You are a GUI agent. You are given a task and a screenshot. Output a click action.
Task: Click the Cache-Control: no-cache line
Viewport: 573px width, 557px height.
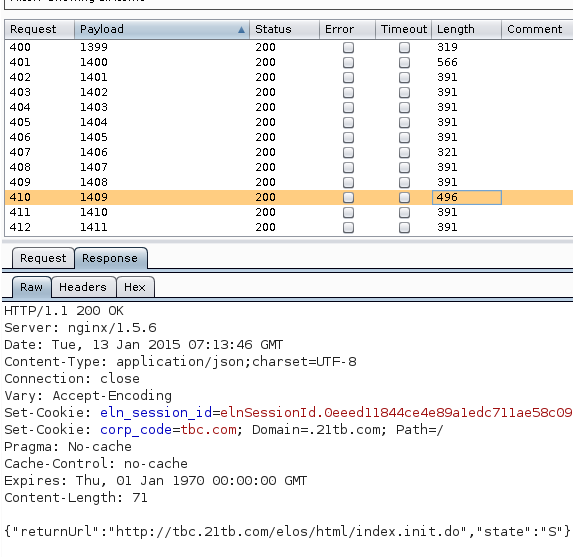(96, 463)
